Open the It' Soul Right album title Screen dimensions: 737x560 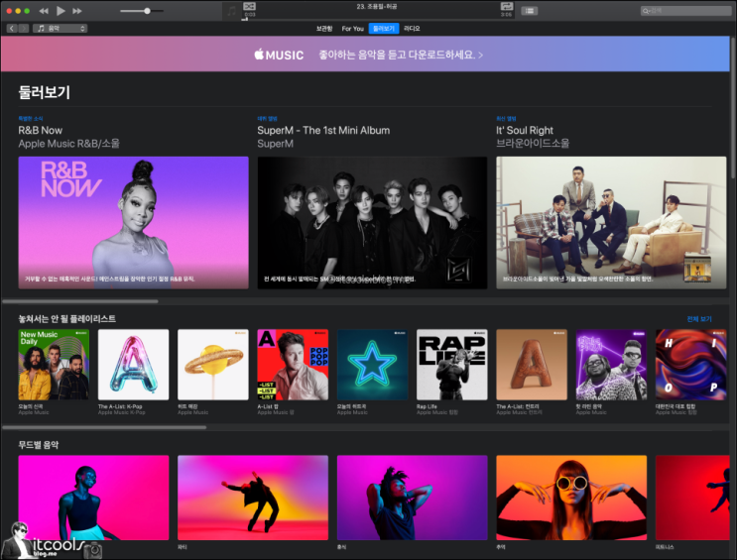point(525,130)
